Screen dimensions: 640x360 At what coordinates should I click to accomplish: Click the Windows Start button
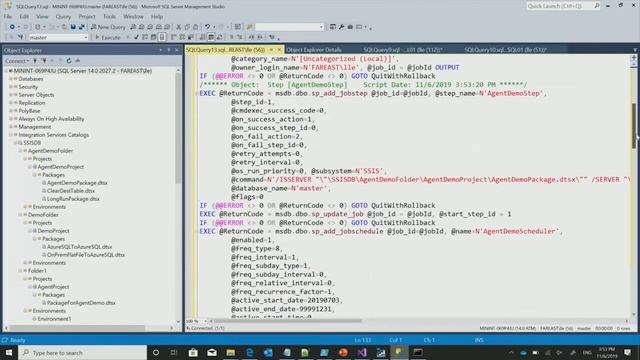[9, 353]
